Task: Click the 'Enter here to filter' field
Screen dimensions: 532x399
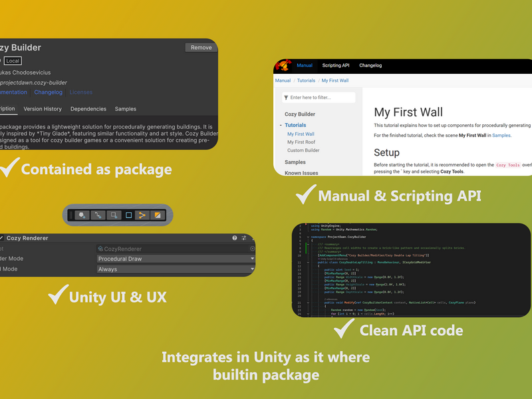Action: pos(319,97)
